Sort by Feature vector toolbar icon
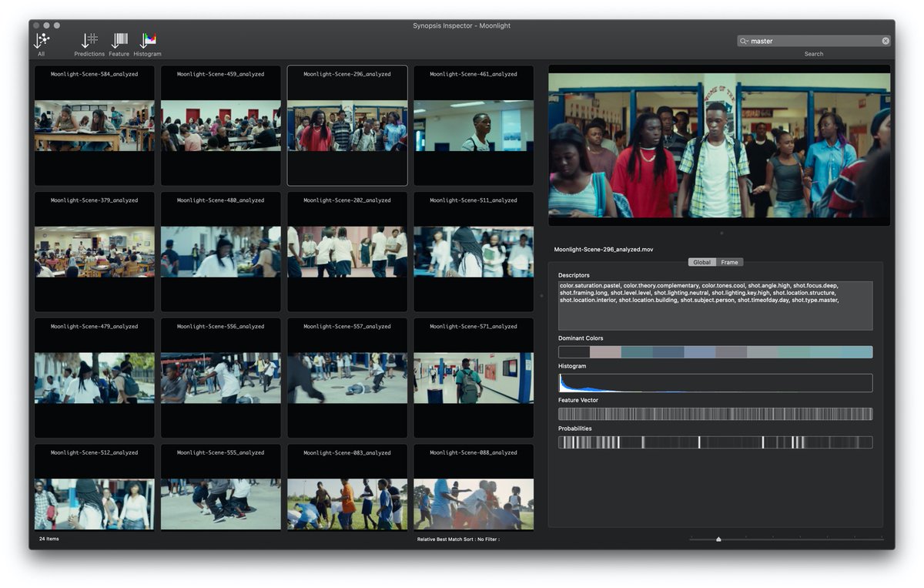The image size is (924, 588). 119,41
